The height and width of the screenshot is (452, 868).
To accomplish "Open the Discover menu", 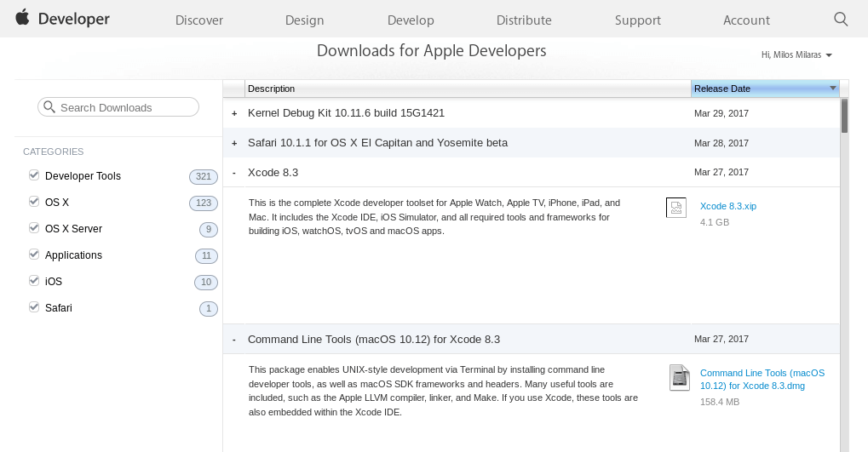I will (199, 20).
